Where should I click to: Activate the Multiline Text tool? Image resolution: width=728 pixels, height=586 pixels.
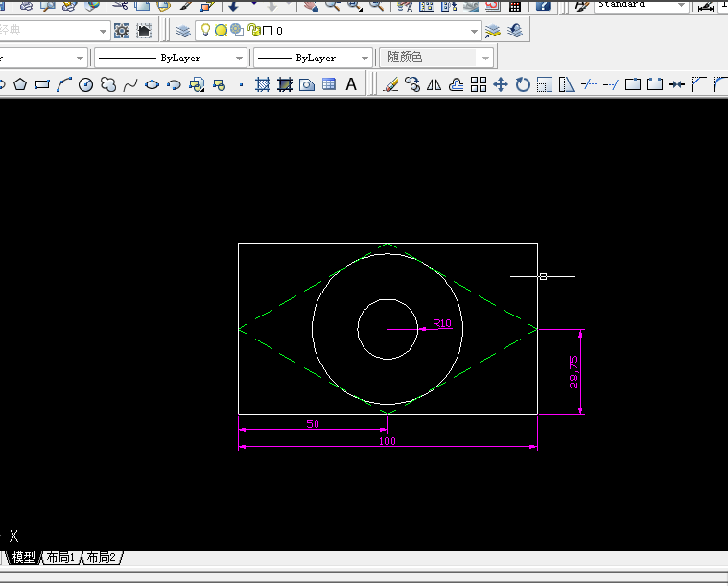click(x=351, y=84)
